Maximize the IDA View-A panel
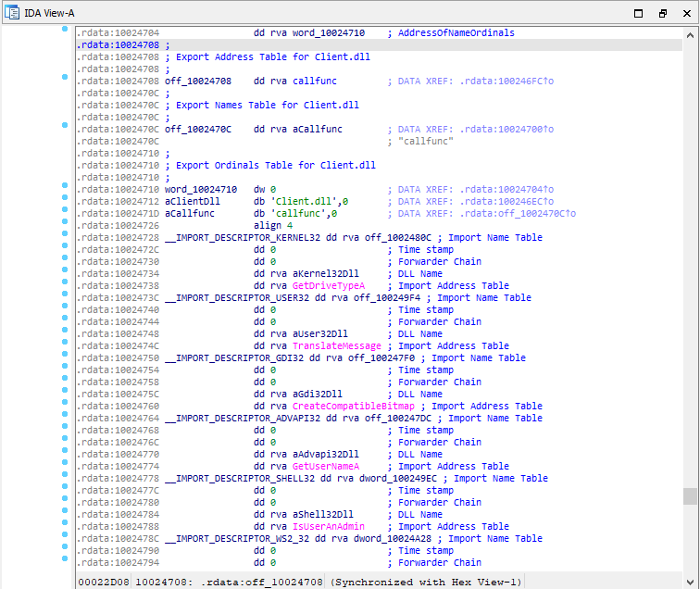Image resolution: width=700 pixels, height=589 pixels. [x=638, y=13]
